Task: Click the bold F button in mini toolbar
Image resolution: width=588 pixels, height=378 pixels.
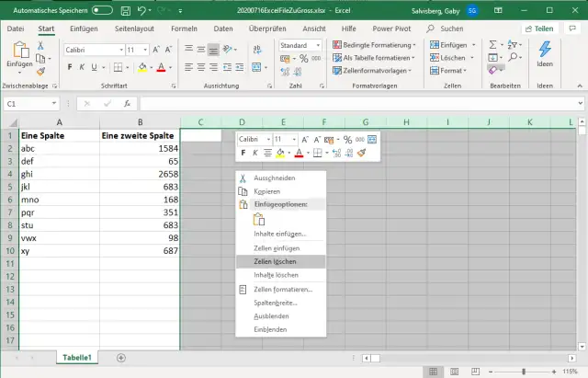Action: pyautogui.click(x=243, y=154)
